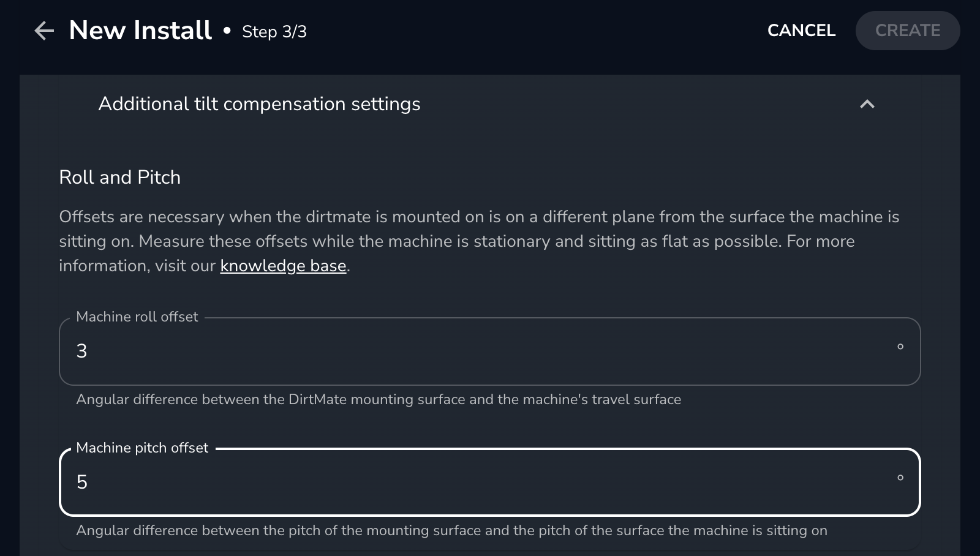The width and height of the screenshot is (980, 556).
Task: Click the roll offset value 3
Action: point(81,351)
